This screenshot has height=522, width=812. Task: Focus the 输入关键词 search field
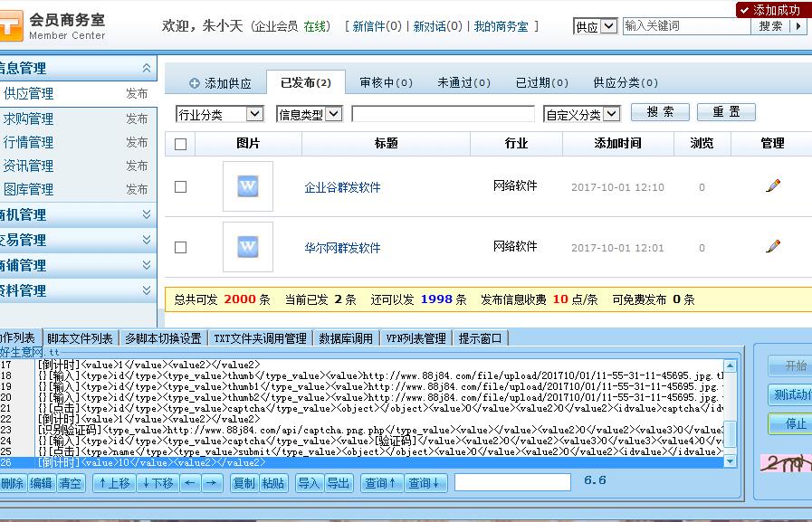click(686, 26)
